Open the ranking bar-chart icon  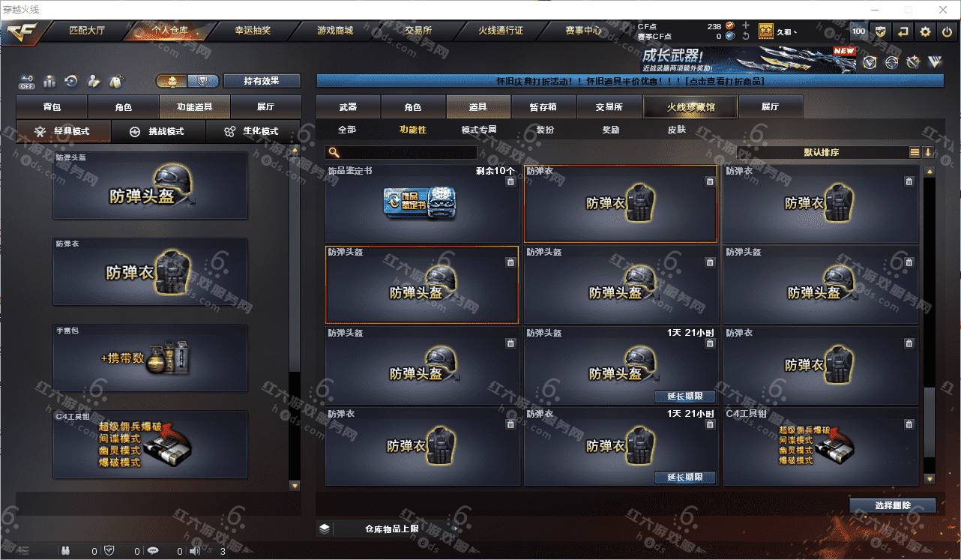(49, 80)
